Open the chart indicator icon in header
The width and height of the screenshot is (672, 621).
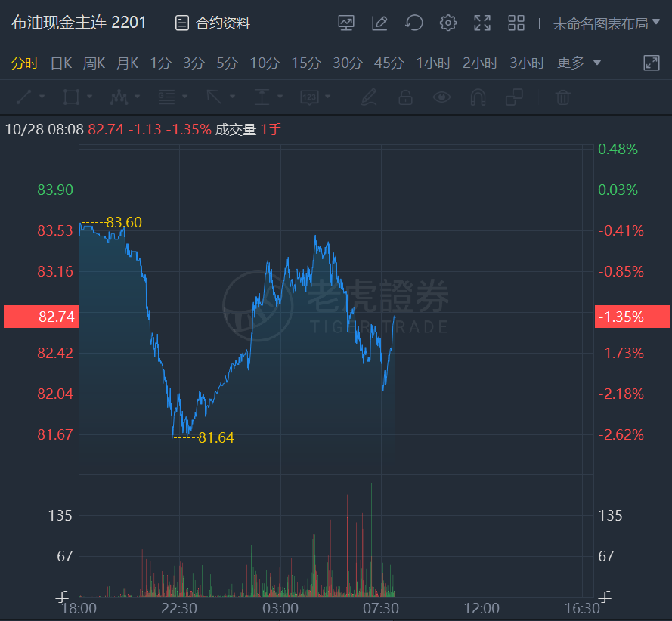pyautogui.click(x=346, y=23)
